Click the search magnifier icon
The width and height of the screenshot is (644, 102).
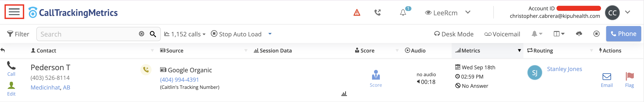(153, 34)
